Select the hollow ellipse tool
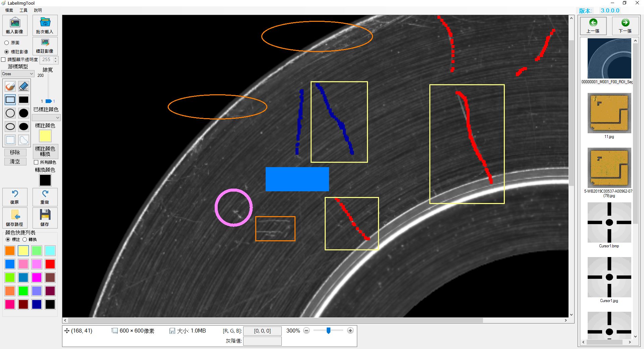 tap(10, 127)
